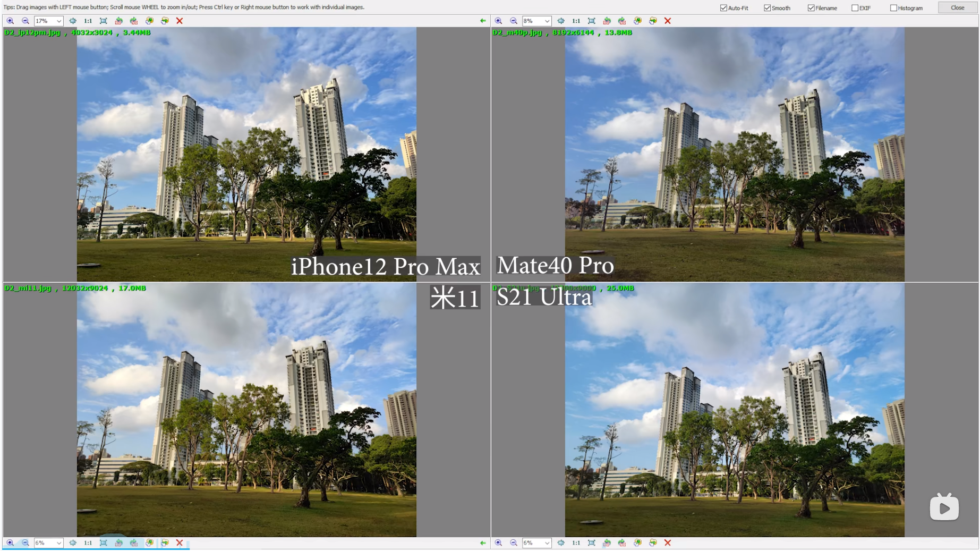Remove the S21 Ultra image with its red X
Image resolution: width=980 pixels, height=551 pixels.
(668, 542)
